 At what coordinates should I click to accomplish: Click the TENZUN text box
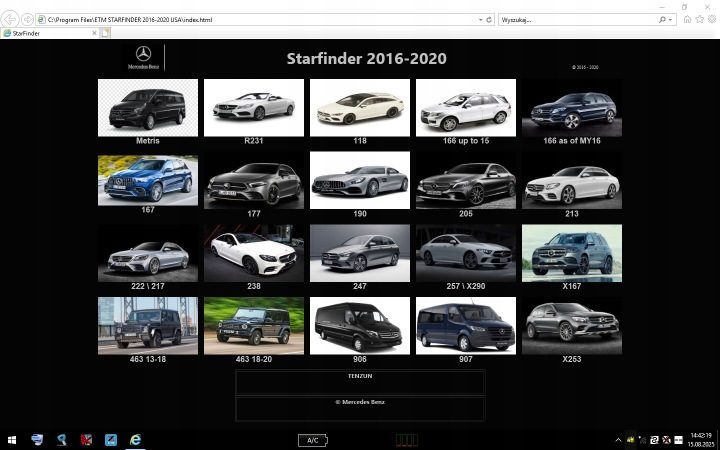(x=360, y=382)
